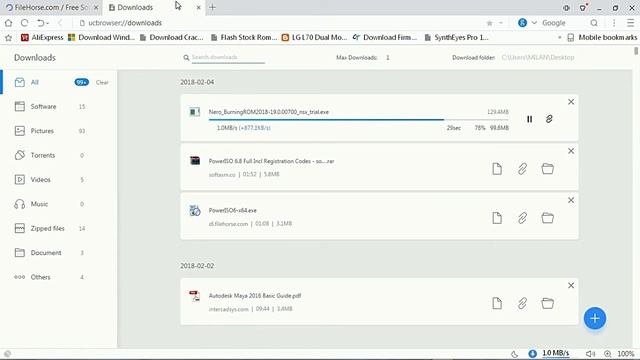
Task: Open folder icon for Autodesk Maya pdf
Action: coord(547,303)
